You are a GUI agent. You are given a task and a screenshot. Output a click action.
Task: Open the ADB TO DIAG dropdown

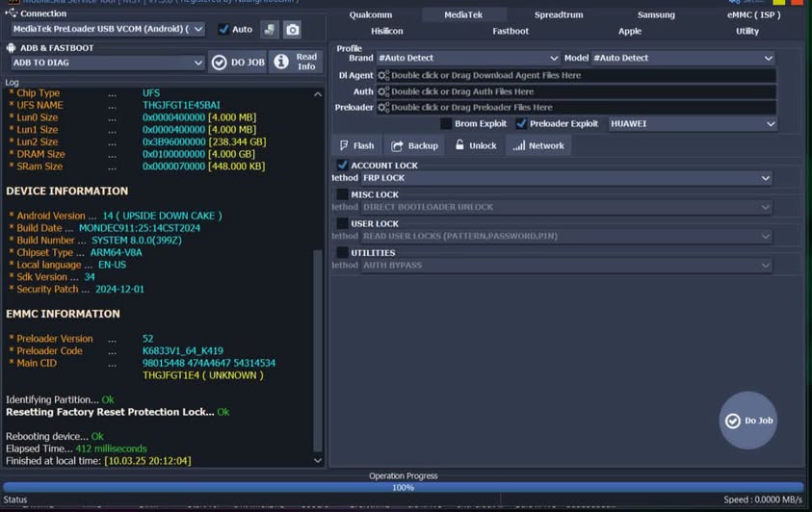pyautogui.click(x=108, y=63)
